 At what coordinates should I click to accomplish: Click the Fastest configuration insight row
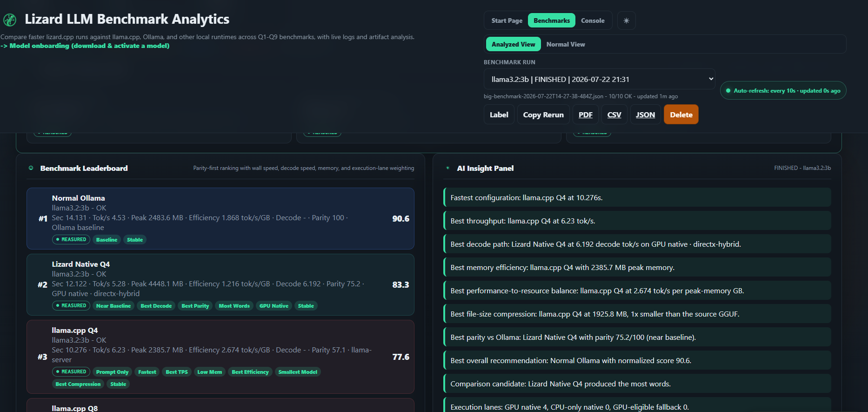tap(637, 197)
